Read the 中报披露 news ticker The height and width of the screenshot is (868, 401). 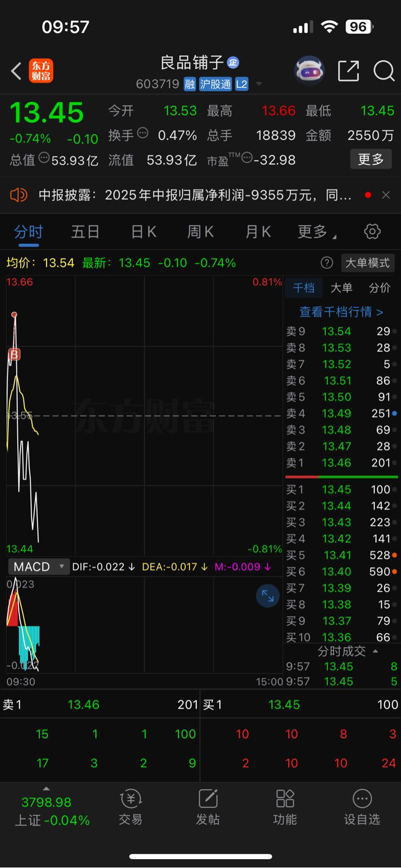pyautogui.click(x=195, y=195)
